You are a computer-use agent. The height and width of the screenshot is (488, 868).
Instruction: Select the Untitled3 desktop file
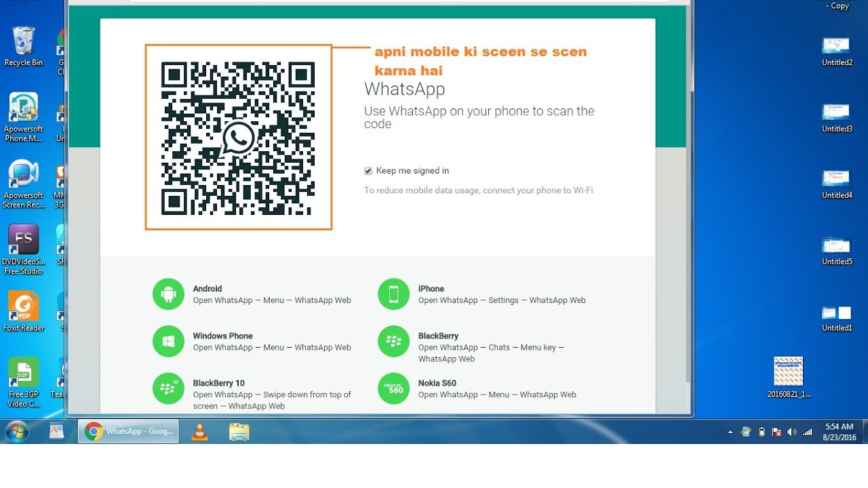[x=837, y=118]
